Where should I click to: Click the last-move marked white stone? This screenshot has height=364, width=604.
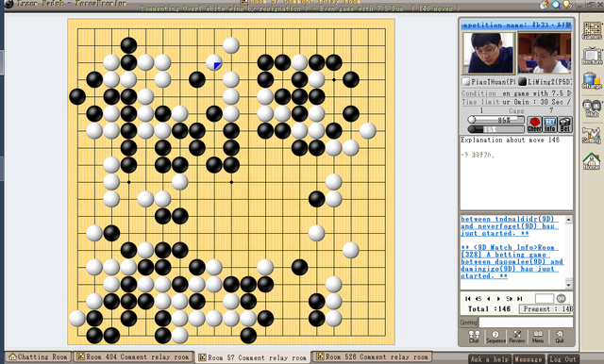tap(214, 62)
